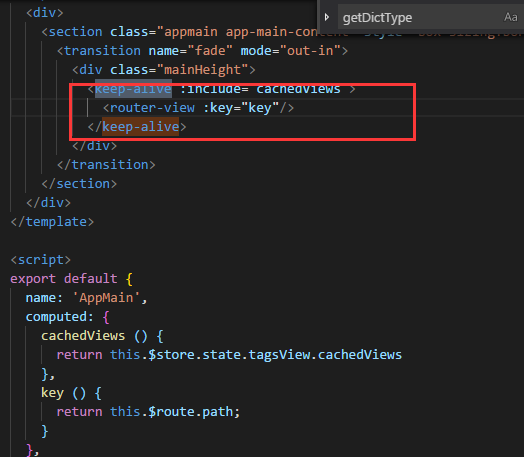Screen dimensions: 524x457
Task: Click the 'AppMain' name string
Action: (x=106, y=298)
